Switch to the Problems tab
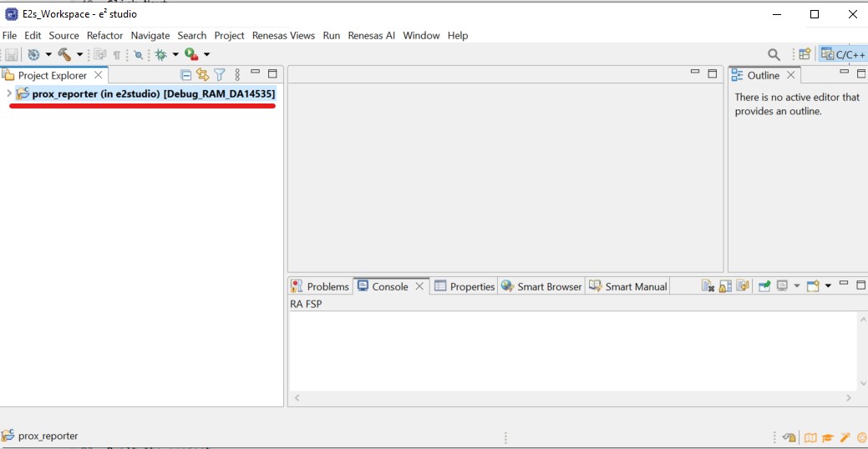Viewport: 868px width, 449px height. (x=320, y=286)
